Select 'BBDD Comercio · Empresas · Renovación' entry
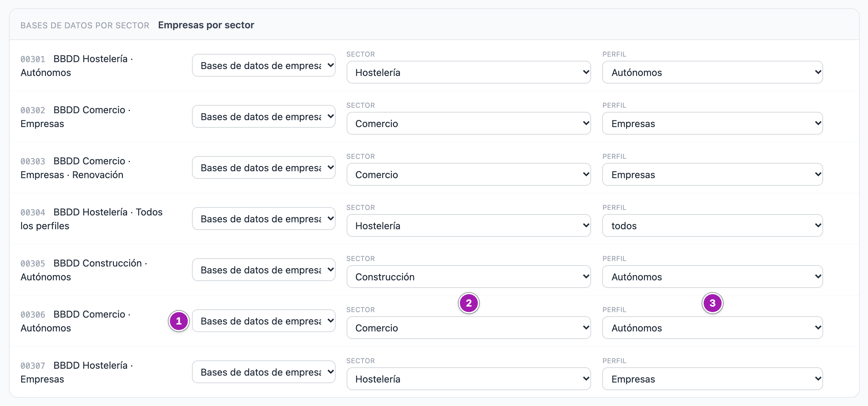Viewport: 868px width, 406px height. pyautogui.click(x=75, y=168)
